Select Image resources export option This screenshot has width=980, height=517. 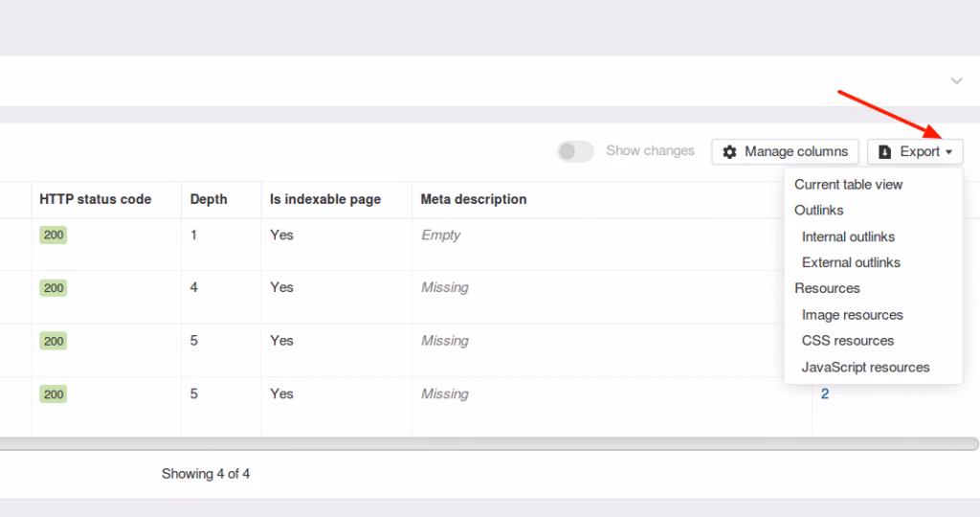[852, 315]
